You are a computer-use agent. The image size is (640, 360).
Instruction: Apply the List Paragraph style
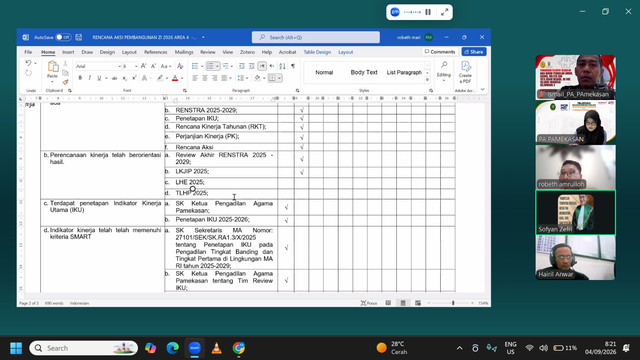pyautogui.click(x=404, y=72)
